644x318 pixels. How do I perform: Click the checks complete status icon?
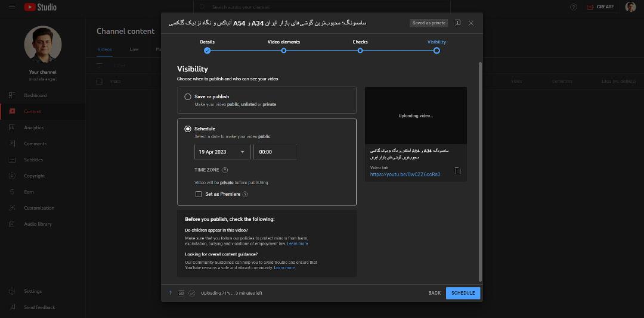coord(192,293)
